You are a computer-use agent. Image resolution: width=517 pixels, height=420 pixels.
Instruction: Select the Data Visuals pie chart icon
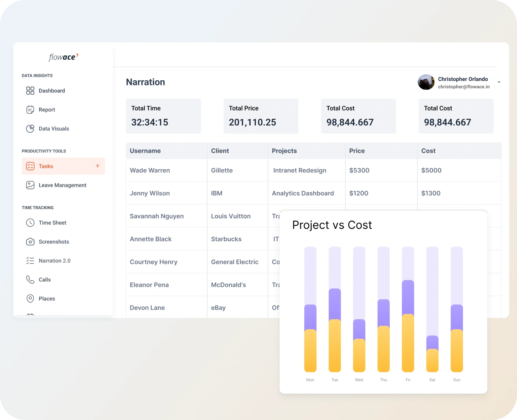click(30, 129)
